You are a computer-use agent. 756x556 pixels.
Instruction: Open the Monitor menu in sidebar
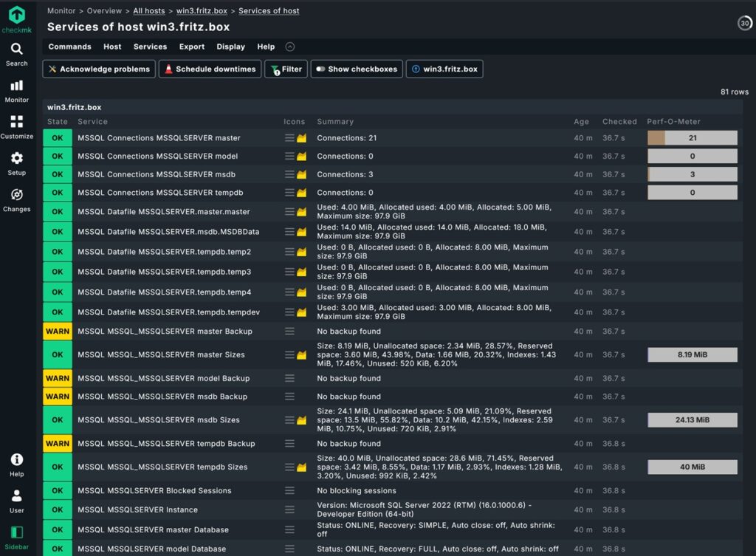click(x=17, y=91)
